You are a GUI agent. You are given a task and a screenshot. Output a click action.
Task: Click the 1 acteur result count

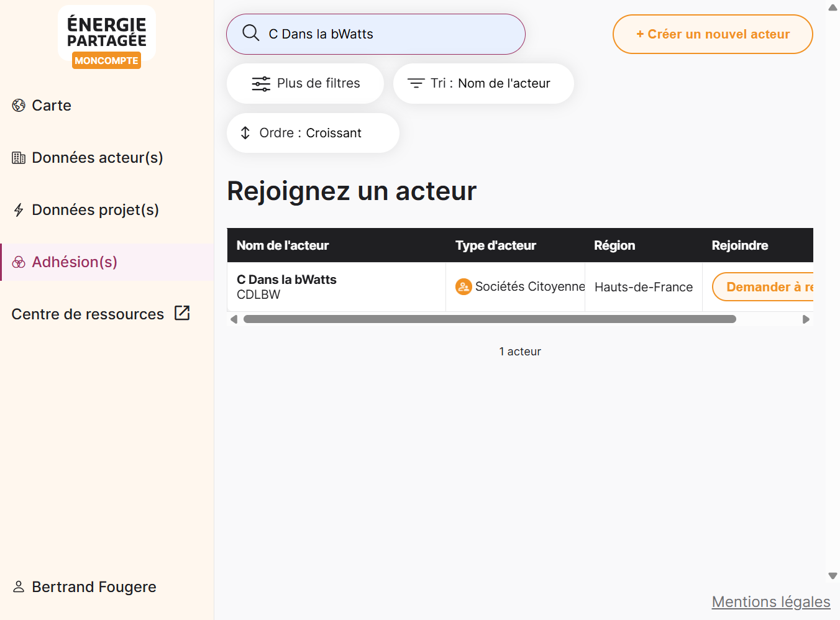(520, 352)
